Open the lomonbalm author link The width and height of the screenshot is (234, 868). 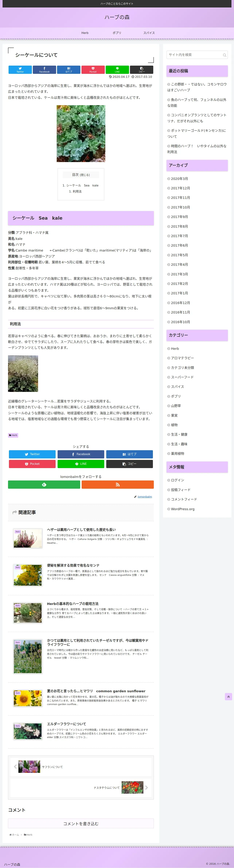click(145, 497)
